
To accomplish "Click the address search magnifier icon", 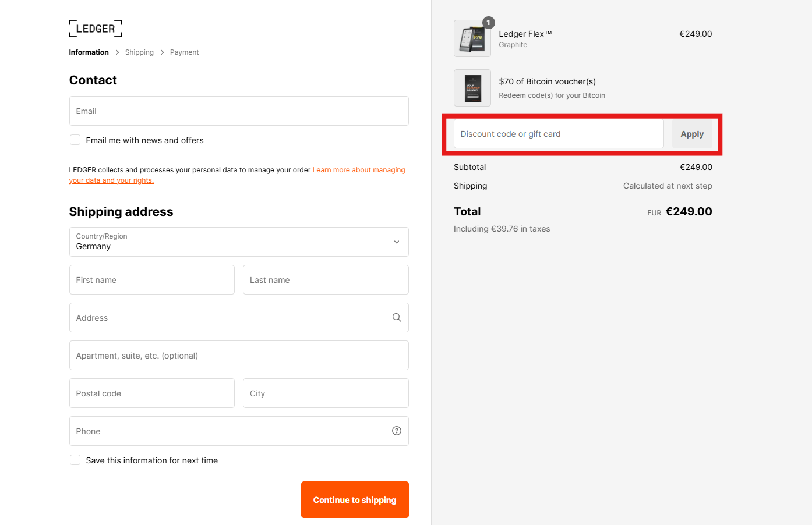I will tap(397, 318).
